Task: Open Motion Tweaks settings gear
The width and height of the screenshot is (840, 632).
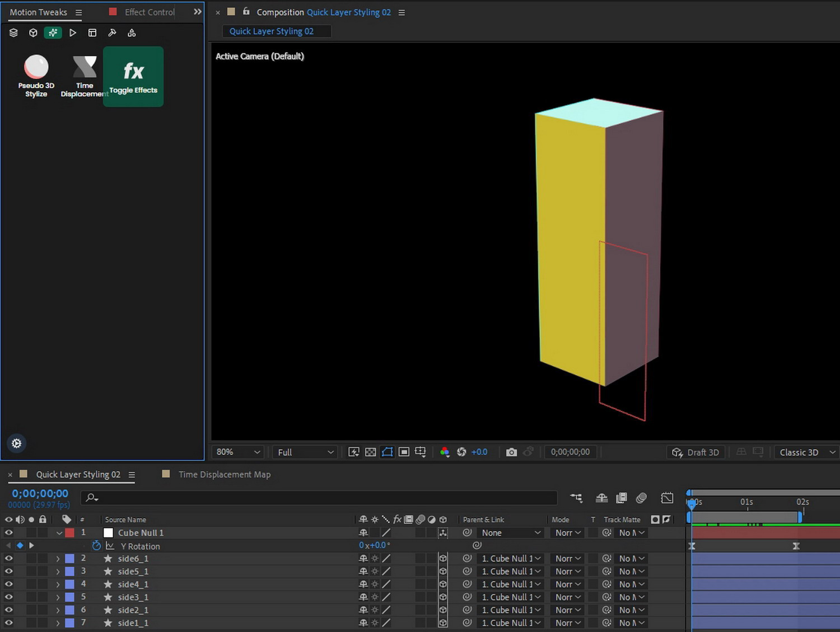Action: pyautogui.click(x=17, y=443)
